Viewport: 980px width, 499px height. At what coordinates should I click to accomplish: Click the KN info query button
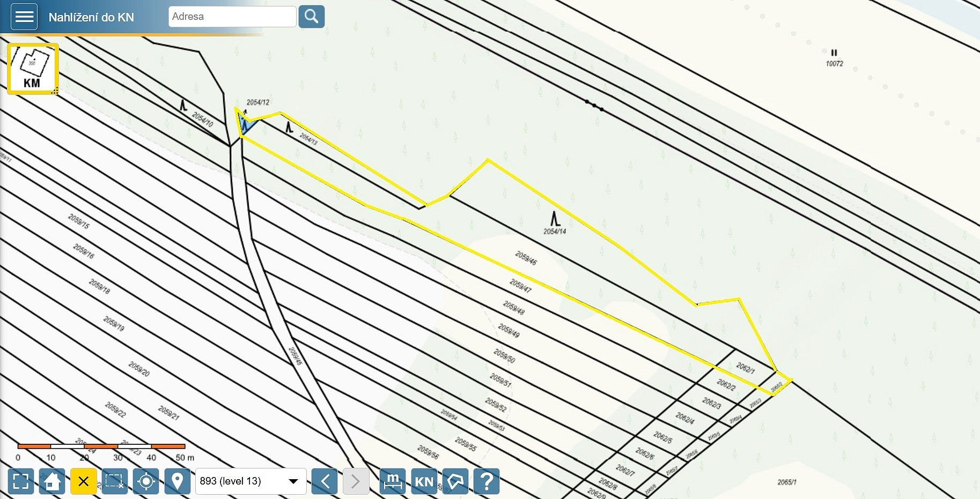pyautogui.click(x=424, y=481)
